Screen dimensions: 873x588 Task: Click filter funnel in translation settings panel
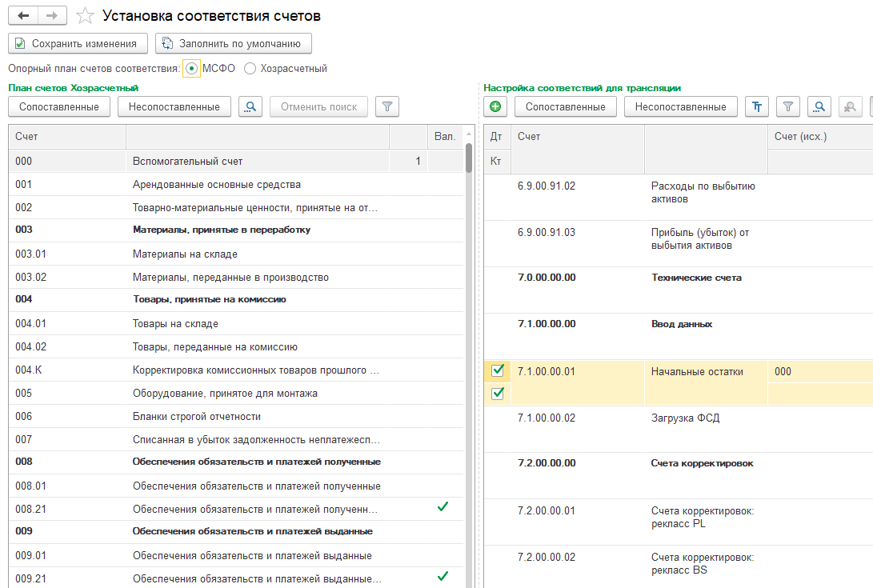tap(788, 106)
